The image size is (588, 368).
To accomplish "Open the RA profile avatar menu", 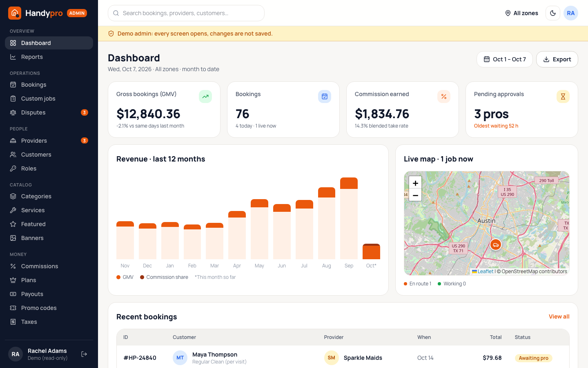I will (x=571, y=13).
